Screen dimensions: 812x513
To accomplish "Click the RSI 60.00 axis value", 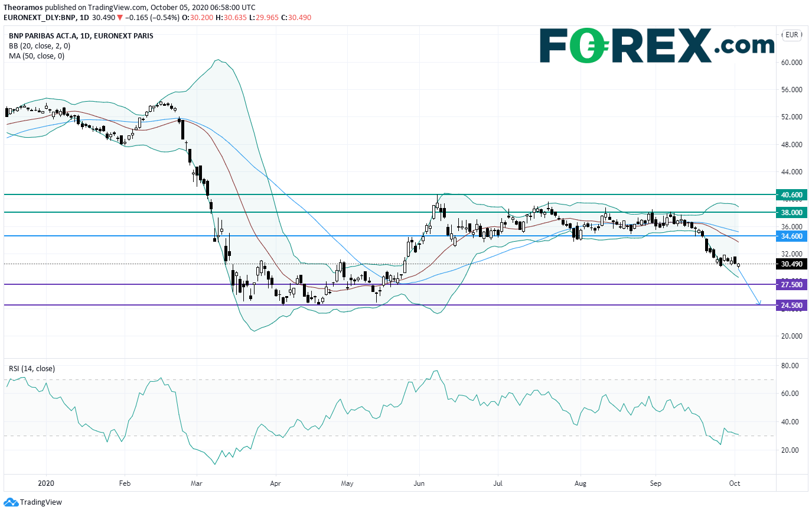I will [789, 394].
